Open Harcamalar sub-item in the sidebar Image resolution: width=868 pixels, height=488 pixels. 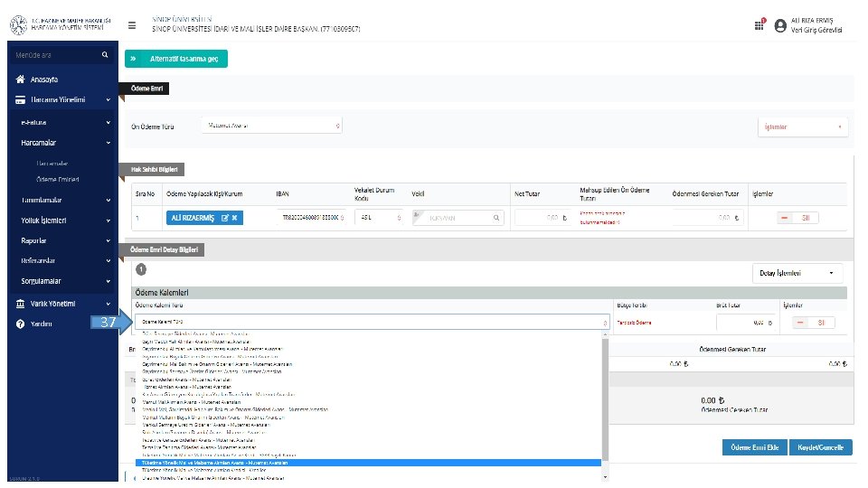click(x=52, y=164)
